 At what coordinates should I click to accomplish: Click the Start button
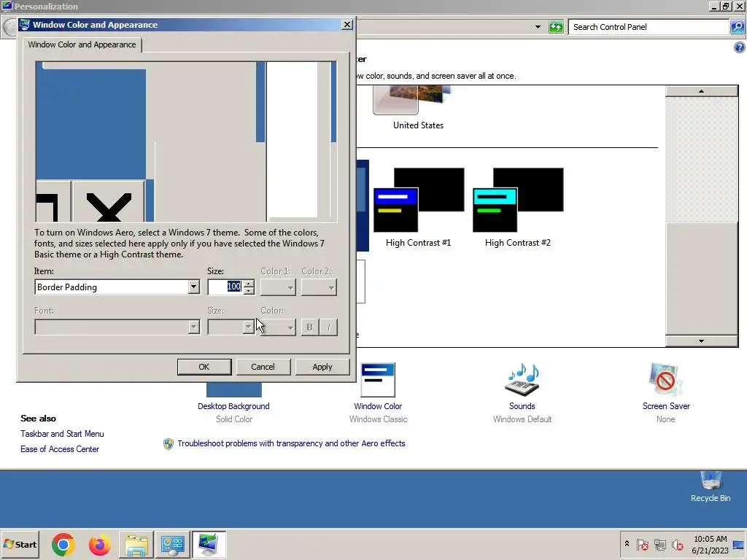click(x=20, y=544)
